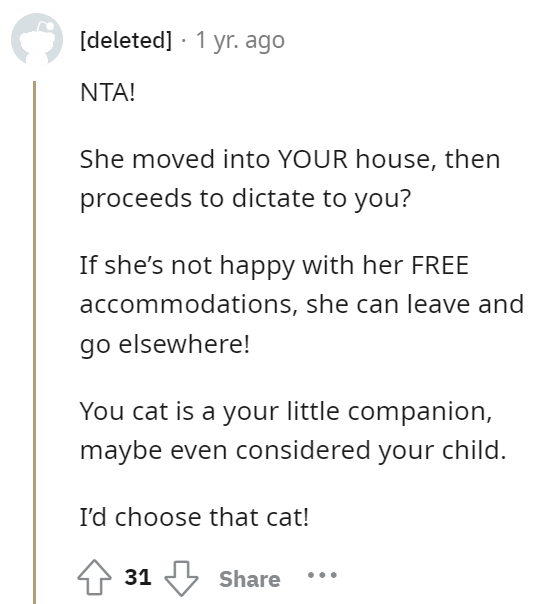546x604 pixels.
Task: Click the '1 yr. ago' timestamp
Action: [240, 40]
